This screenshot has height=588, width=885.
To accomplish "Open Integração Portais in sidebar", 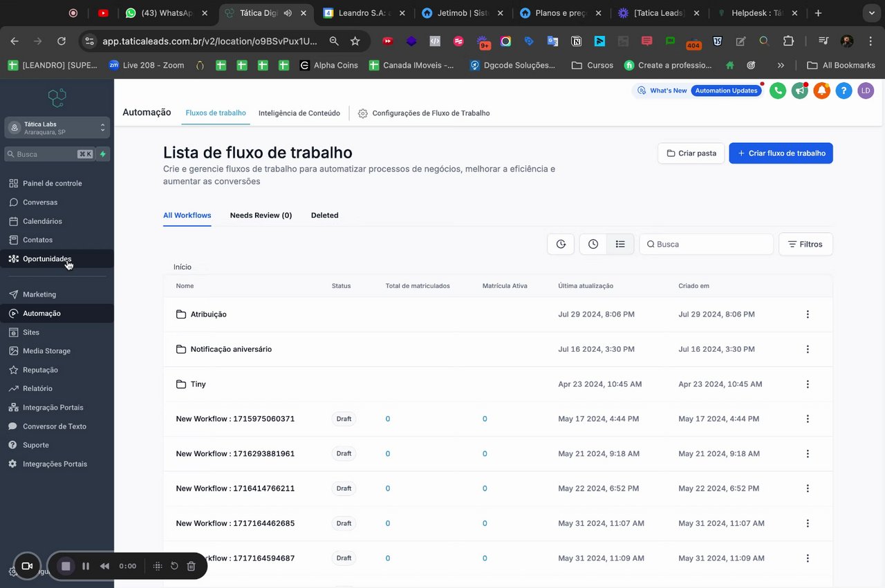I will (57, 408).
